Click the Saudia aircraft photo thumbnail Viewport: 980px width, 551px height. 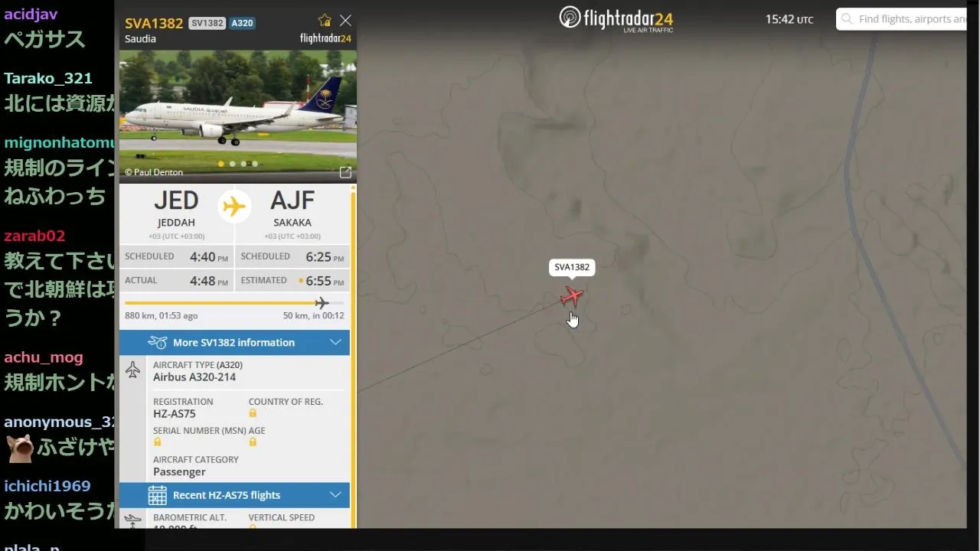coord(237,116)
